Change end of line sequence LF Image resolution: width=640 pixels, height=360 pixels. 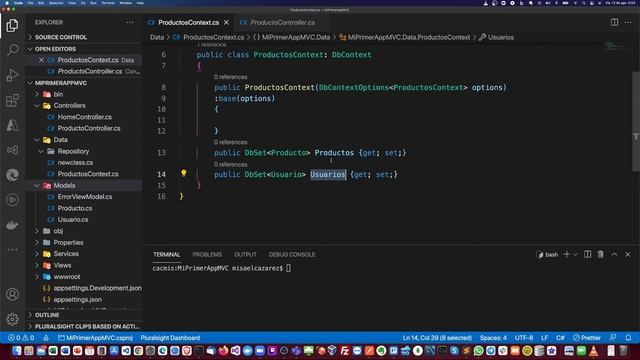click(544, 338)
